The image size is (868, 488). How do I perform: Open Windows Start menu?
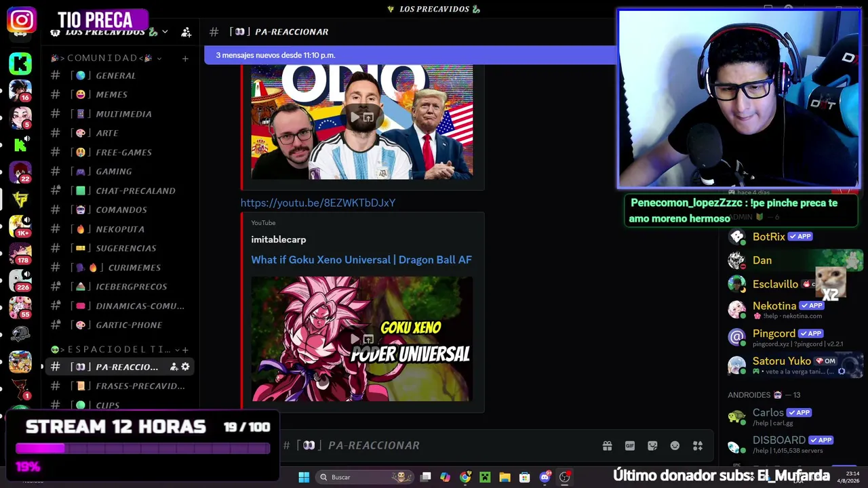(304, 477)
